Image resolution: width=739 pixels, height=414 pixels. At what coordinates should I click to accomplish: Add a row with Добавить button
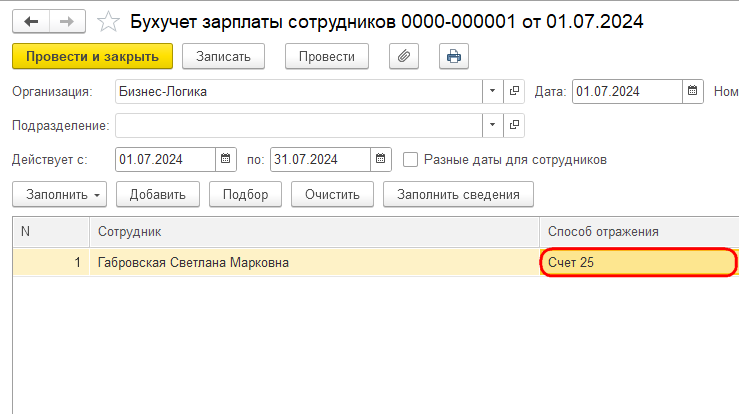[x=158, y=194]
